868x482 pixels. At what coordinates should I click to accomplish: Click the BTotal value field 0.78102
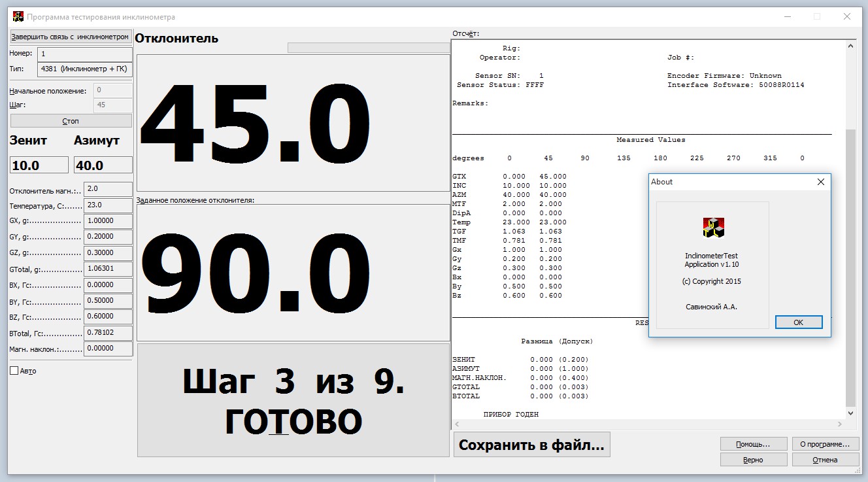[x=108, y=333]
